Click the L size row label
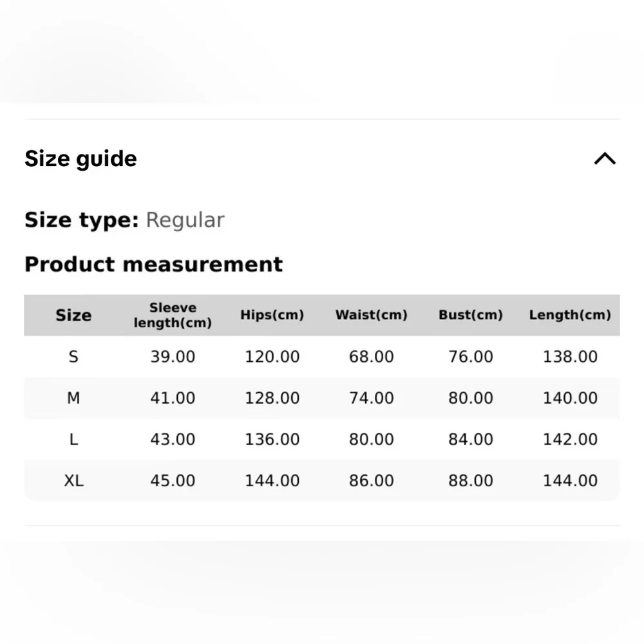The height and width of the screenshot is (644, 644). pos(73,439)
